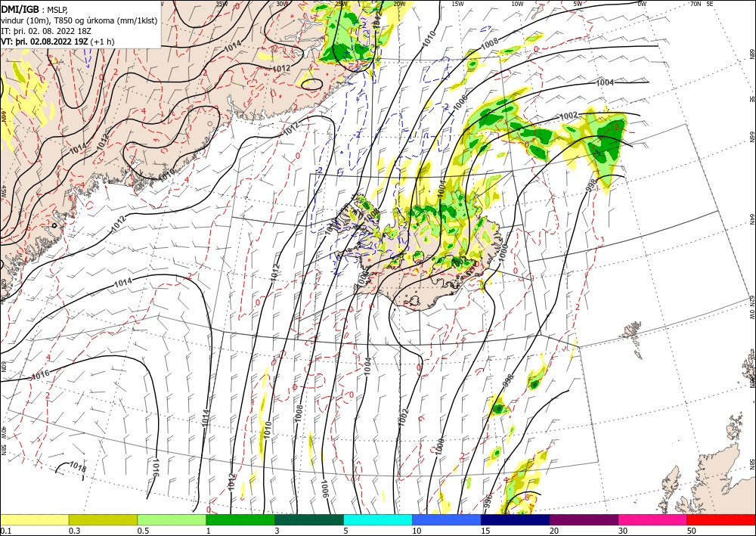Click the navy 15 mm legend swatch
This screenshot has width=756, height=536.
516,519
